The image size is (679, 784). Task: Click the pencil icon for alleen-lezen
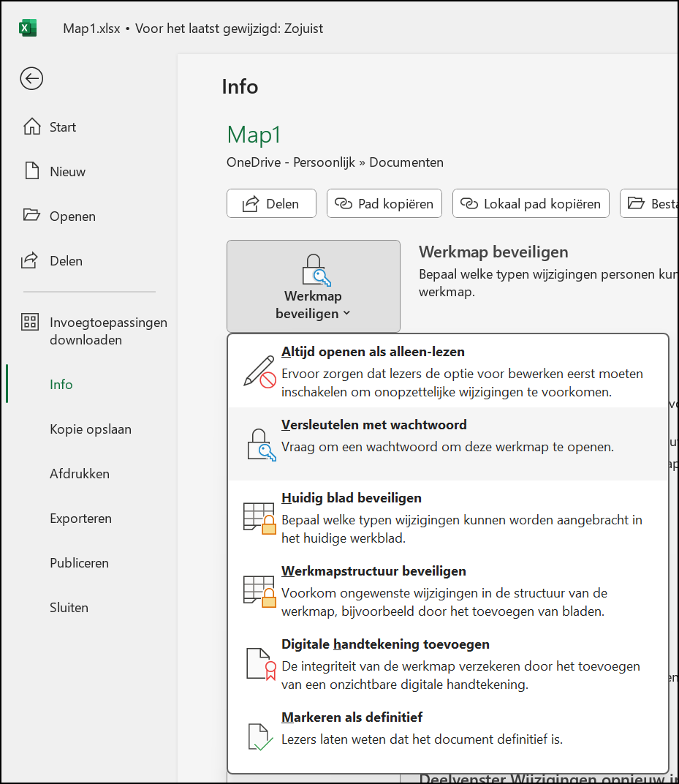coord(259,372)
